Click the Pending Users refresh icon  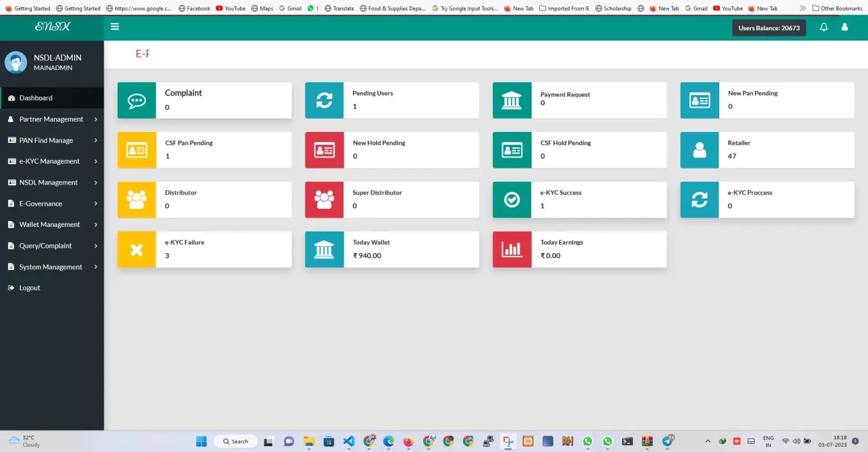[324, 101]
